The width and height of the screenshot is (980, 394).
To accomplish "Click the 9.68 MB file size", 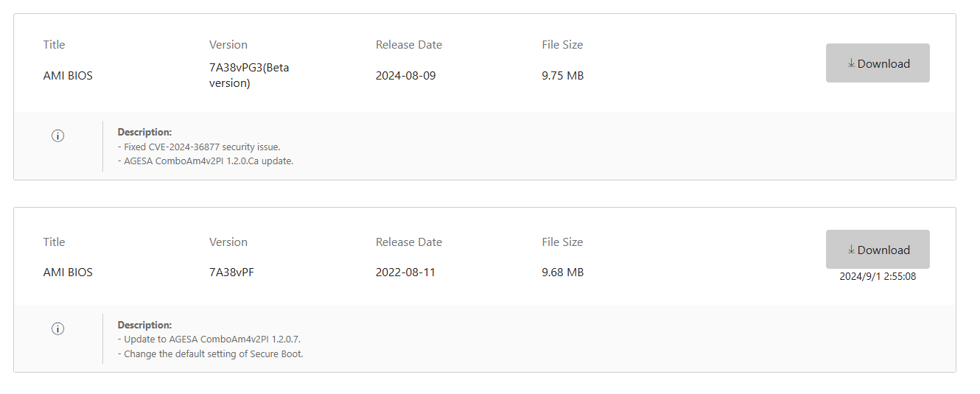I will [x=562, y=272].
